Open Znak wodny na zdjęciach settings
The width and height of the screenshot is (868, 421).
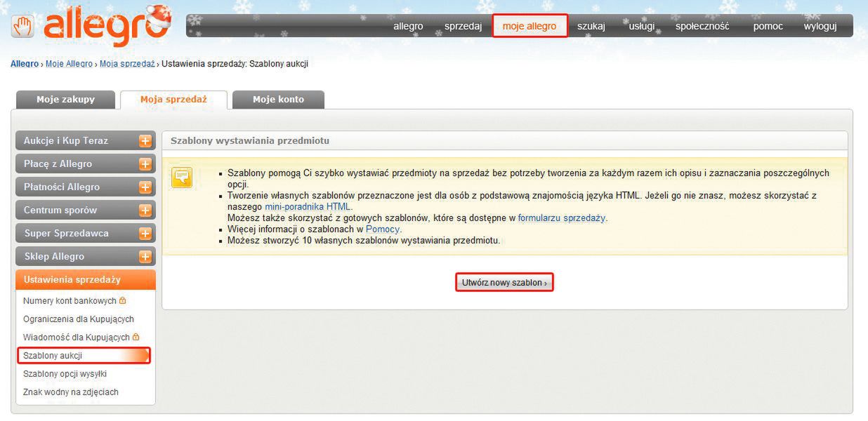pyautogui.click(x=71, y=392)
